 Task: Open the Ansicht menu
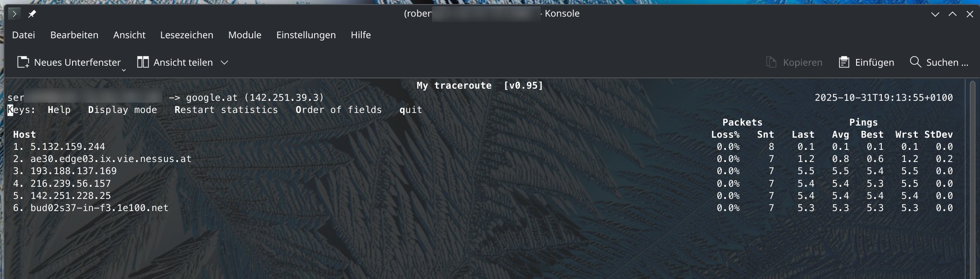[x=129, y=35]
